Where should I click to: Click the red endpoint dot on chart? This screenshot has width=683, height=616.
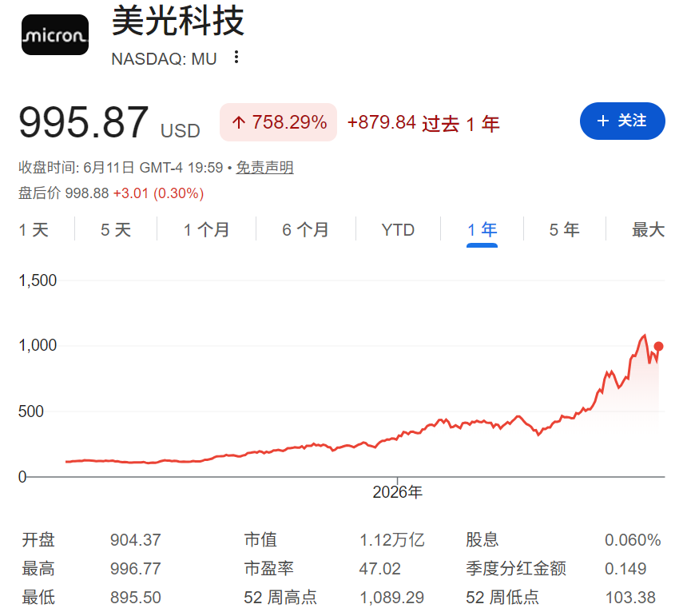658,346
